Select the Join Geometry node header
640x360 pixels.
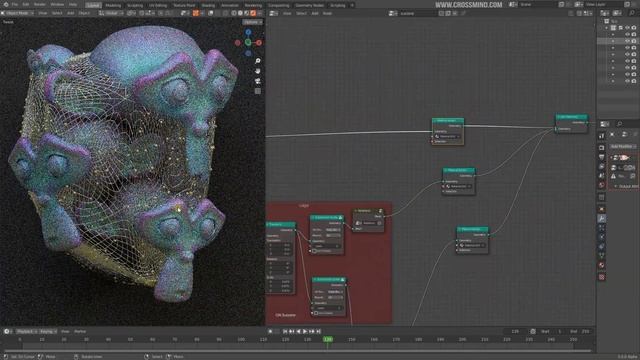click(x=572, y=117)
